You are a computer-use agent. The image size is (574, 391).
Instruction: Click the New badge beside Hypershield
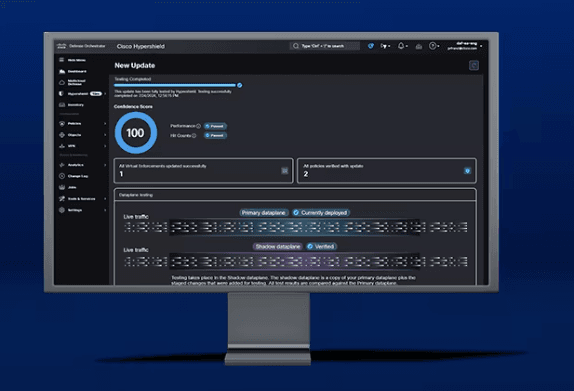pyautogui.click(x=96, y=94)
